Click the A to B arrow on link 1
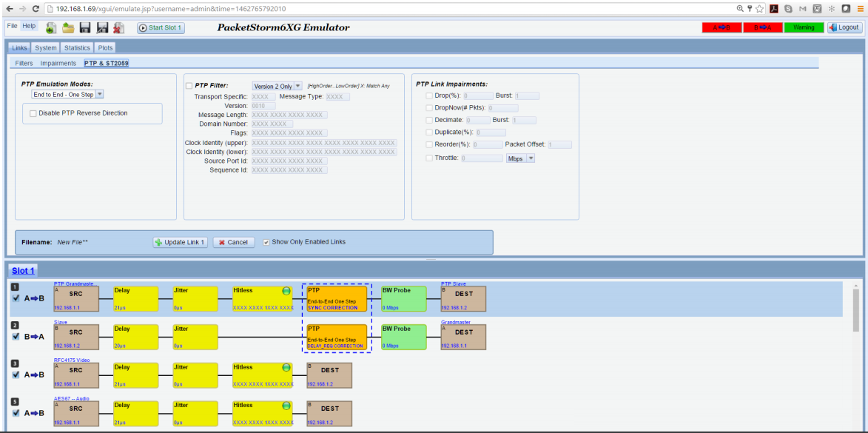Viewport: 868px width, 433px height. click(34, 298)
